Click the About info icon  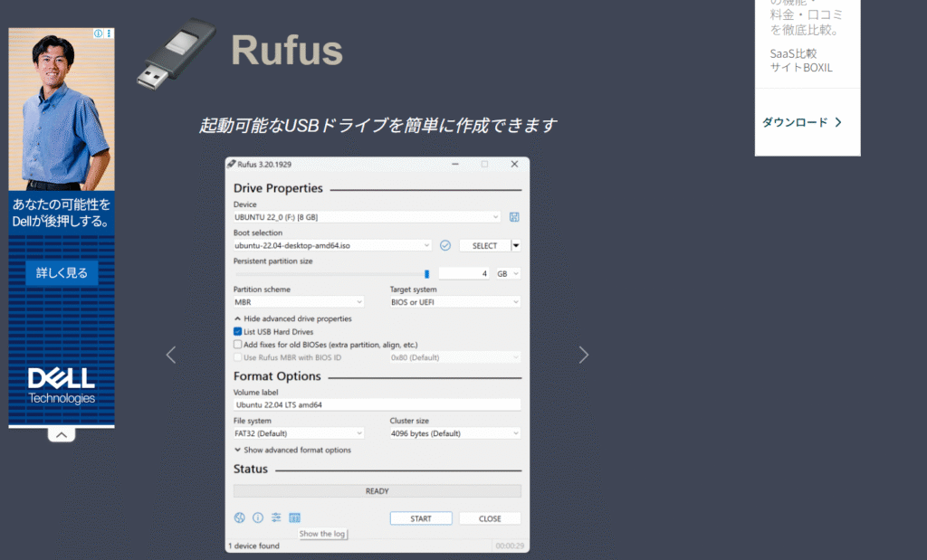coord(258,518)
